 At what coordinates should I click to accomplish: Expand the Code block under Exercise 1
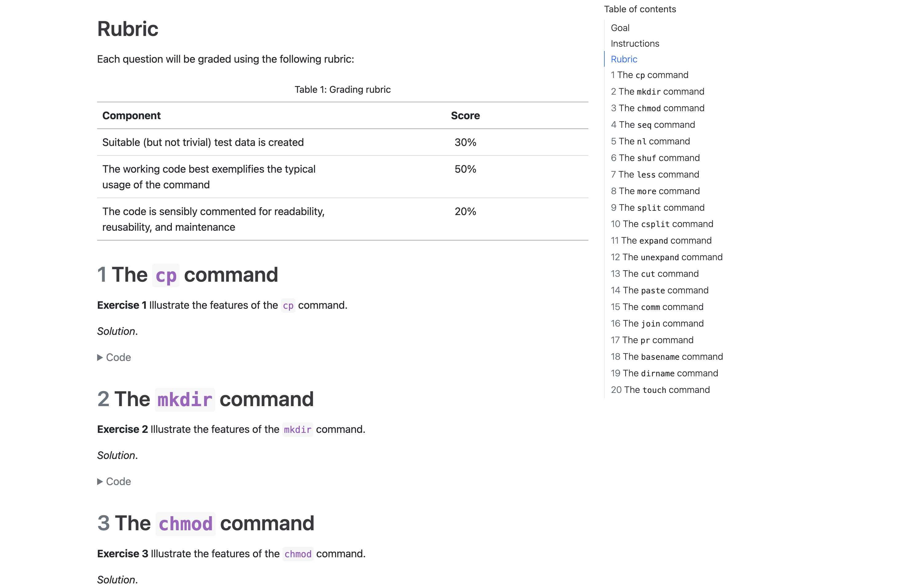[114, 357]
